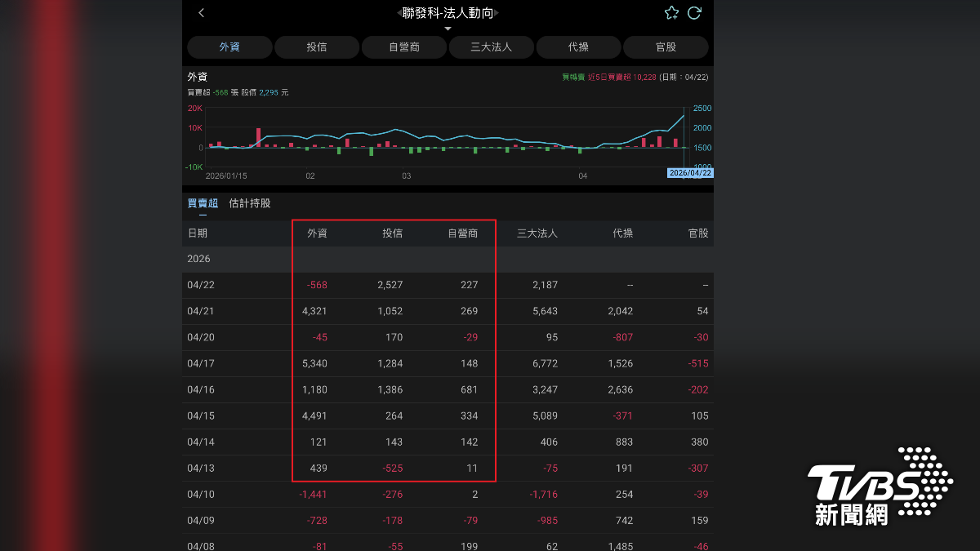
Task: Select the 自營商 tab button
Action: [x=404, y=47]
